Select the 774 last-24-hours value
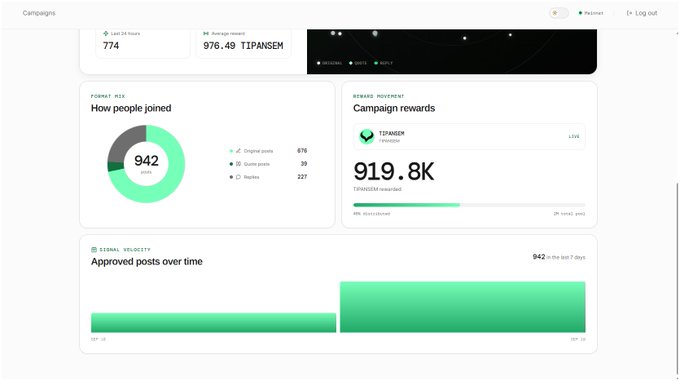680x381 pixels. pyautogui.click(x=111, y=46)
